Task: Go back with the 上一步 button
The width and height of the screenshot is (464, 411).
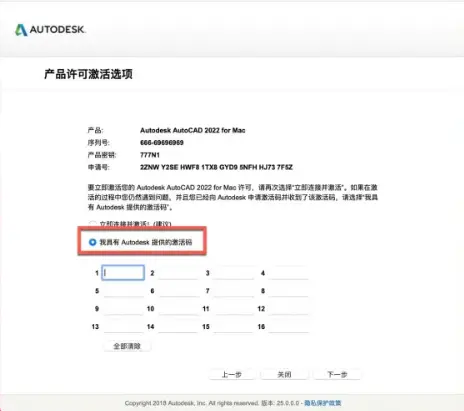Action: (232, 374)
